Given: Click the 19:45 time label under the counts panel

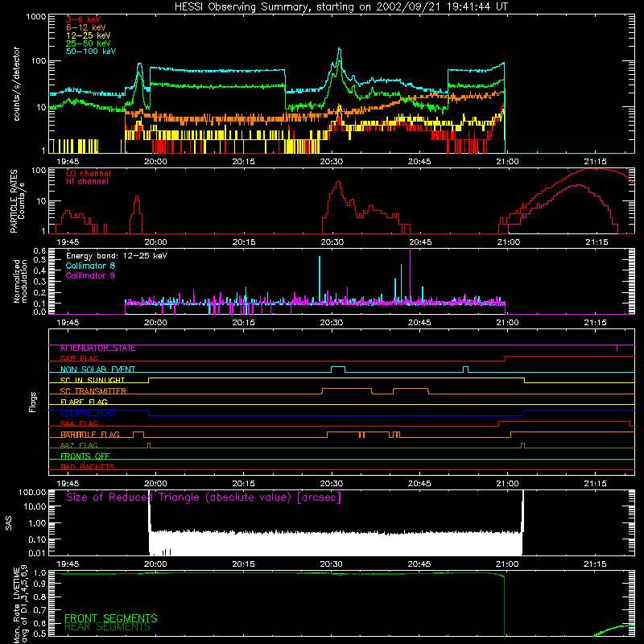Looking at the screenshot, I should pyautogui.click(x=68, y=162).
